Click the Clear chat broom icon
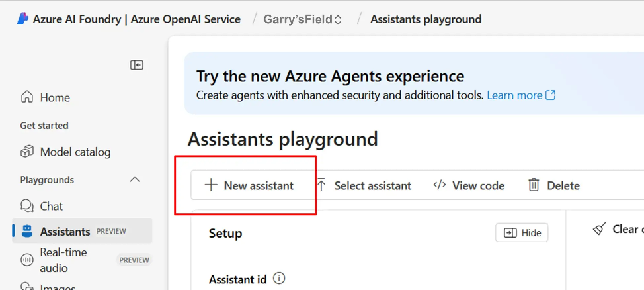The width and height of the screenshot is (644, 290). pyautogui.click(x=599, y=229)
